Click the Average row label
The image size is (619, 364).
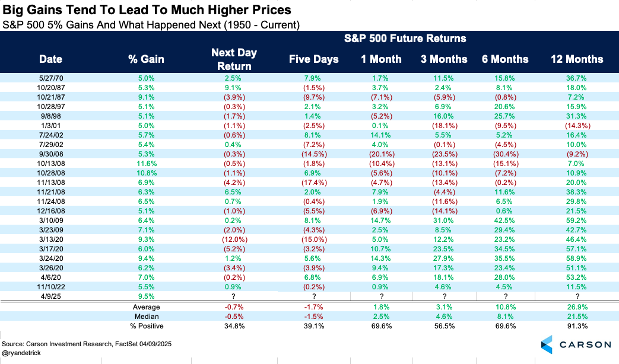click(146, 307)
